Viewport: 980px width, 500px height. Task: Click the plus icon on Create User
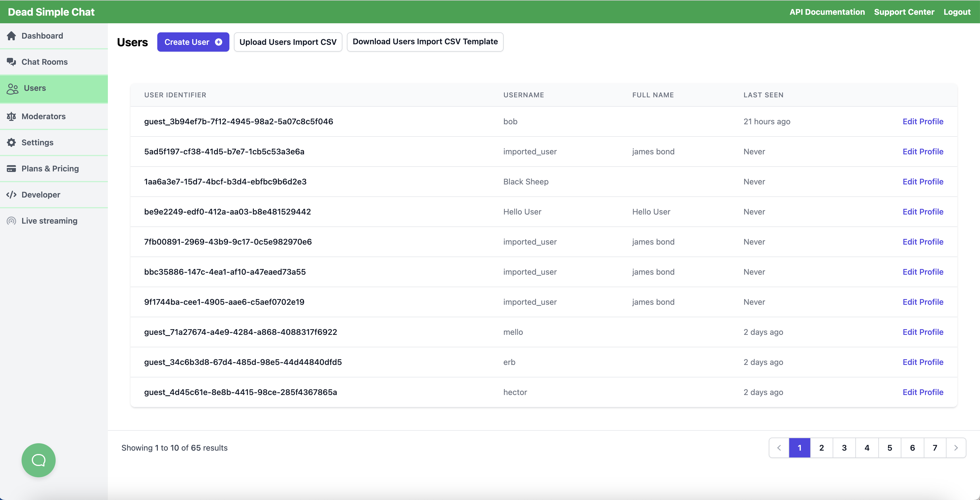pyautogui.click(x=219, y=42)
